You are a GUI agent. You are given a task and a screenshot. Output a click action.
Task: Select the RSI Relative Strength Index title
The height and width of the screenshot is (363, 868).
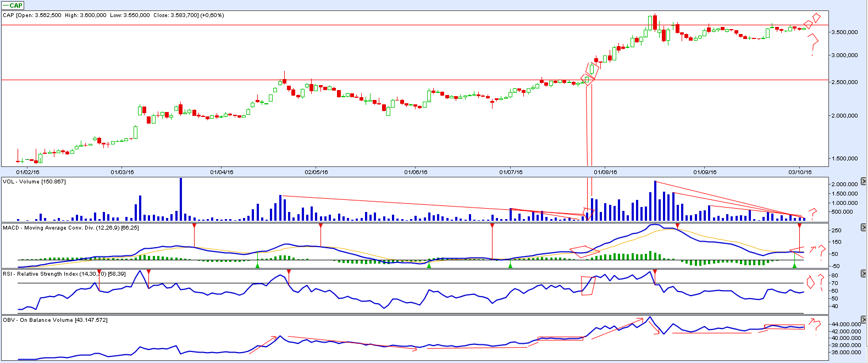point(64,273)
